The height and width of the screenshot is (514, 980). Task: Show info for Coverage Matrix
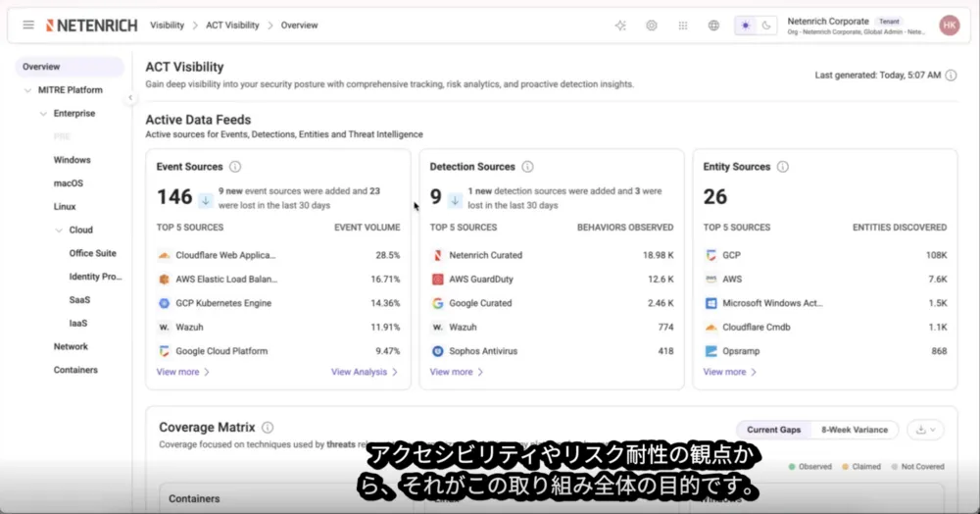click(268, 428)
